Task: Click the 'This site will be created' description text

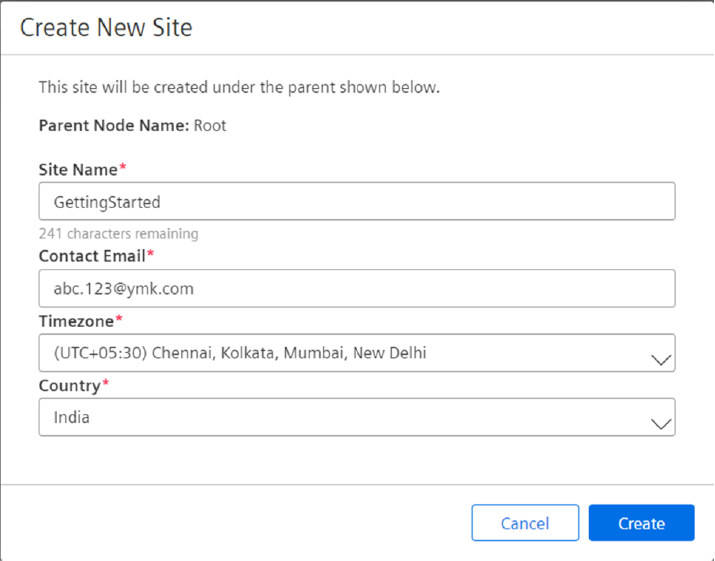Action: tap(239, 87)
